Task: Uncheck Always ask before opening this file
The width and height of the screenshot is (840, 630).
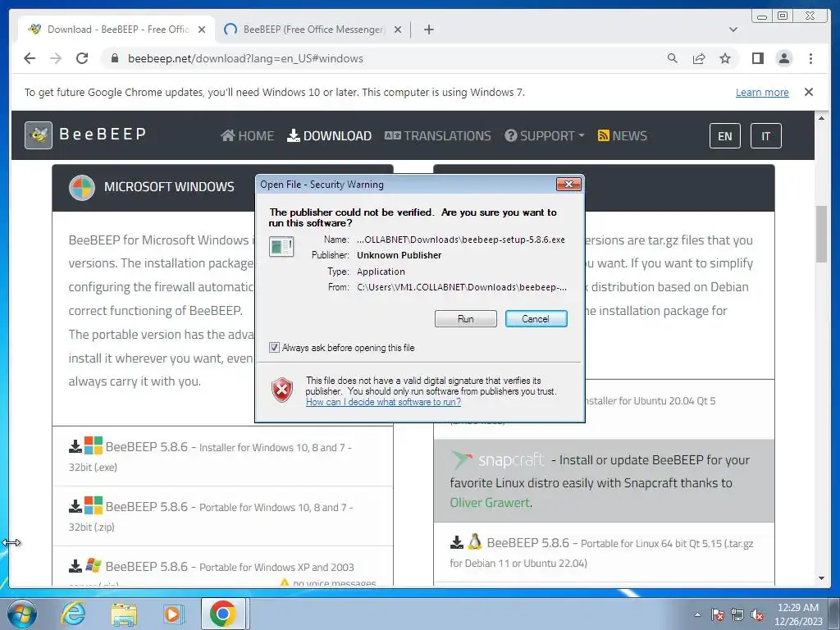Action: point(274,348)
